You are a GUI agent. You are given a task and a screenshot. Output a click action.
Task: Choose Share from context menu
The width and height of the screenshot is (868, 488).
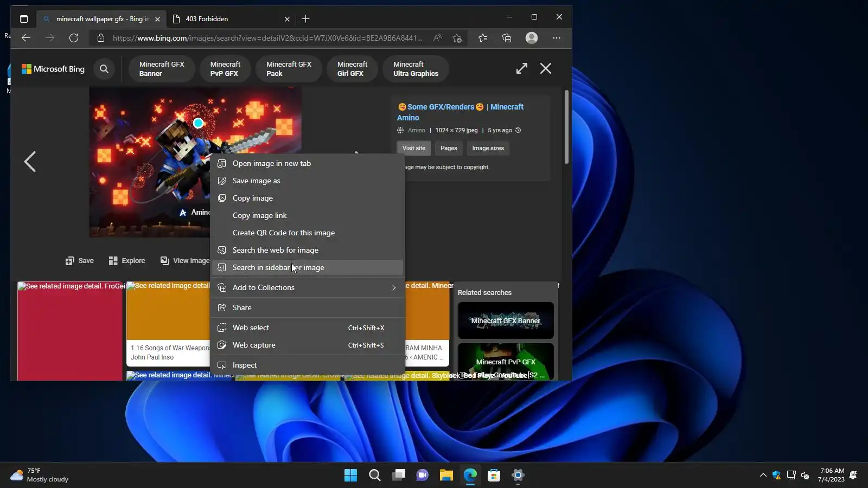point(308,307)
